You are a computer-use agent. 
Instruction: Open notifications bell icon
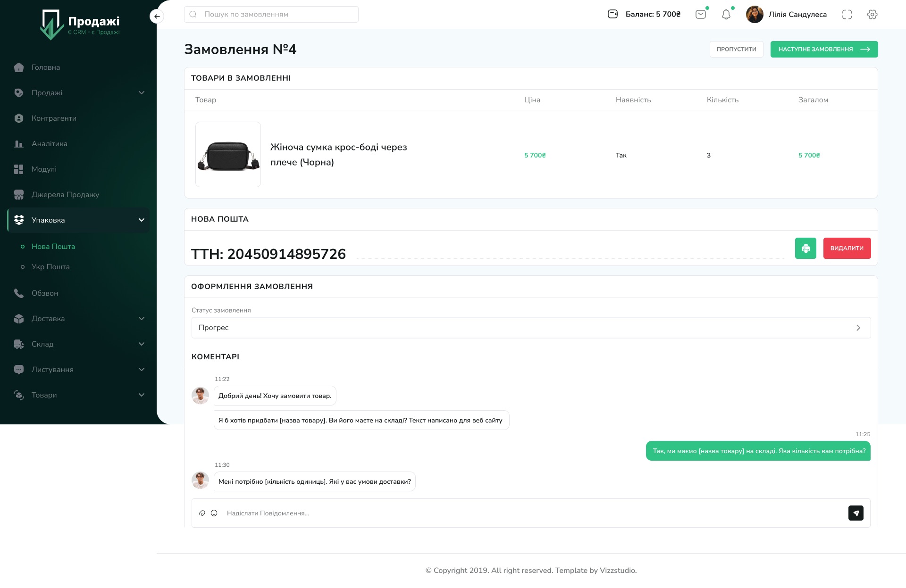coord(726,15)
